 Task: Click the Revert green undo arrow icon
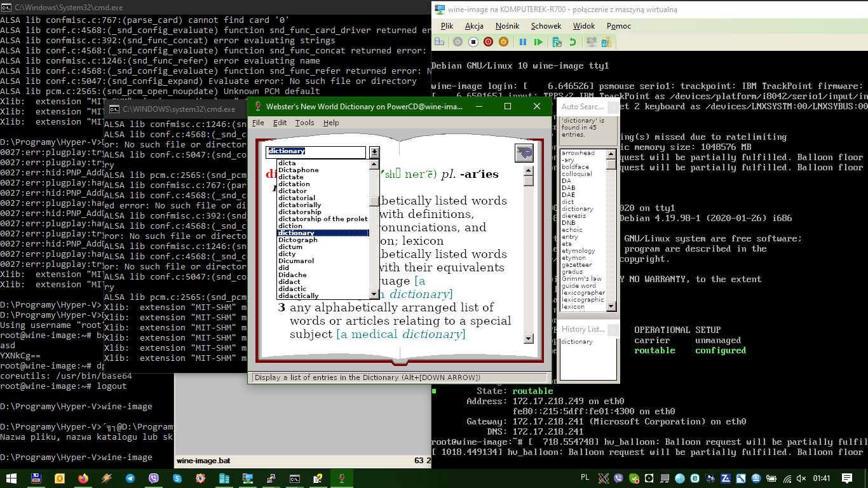click(x=573, y=42)
